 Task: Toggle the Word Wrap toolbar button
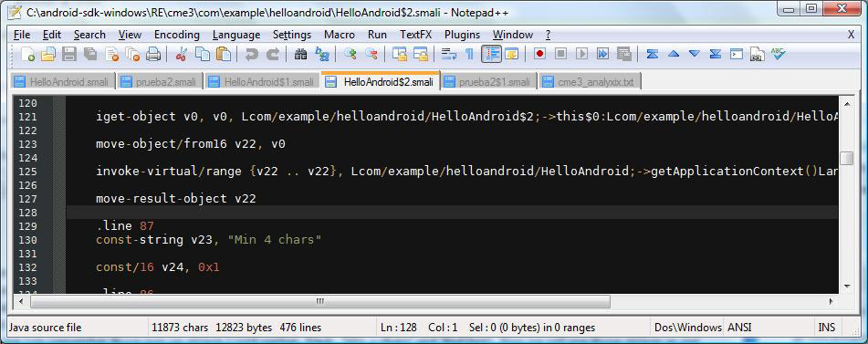(x=448, y=54)
